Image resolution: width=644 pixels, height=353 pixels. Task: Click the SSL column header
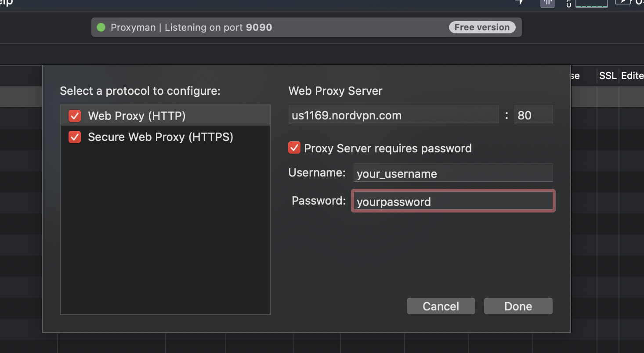tap(608, 76)
